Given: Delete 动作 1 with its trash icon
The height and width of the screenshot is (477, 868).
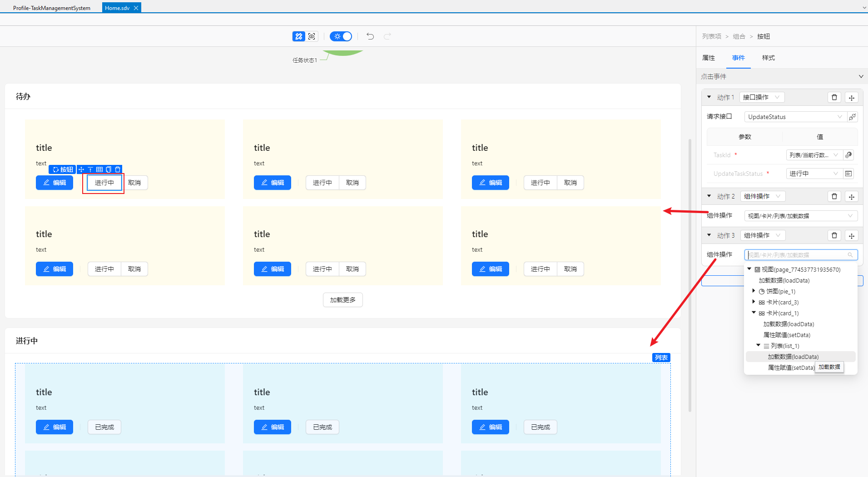Looking at the screenshot, I should pyautogui.click(x=834, y=97).
